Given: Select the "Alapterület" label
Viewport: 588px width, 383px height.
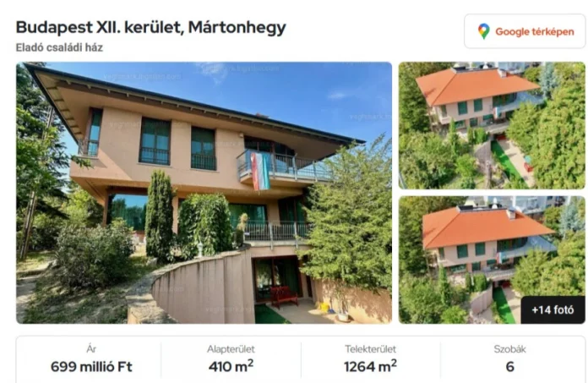Looking at the screenshot, I should click(x=231, y=349).
